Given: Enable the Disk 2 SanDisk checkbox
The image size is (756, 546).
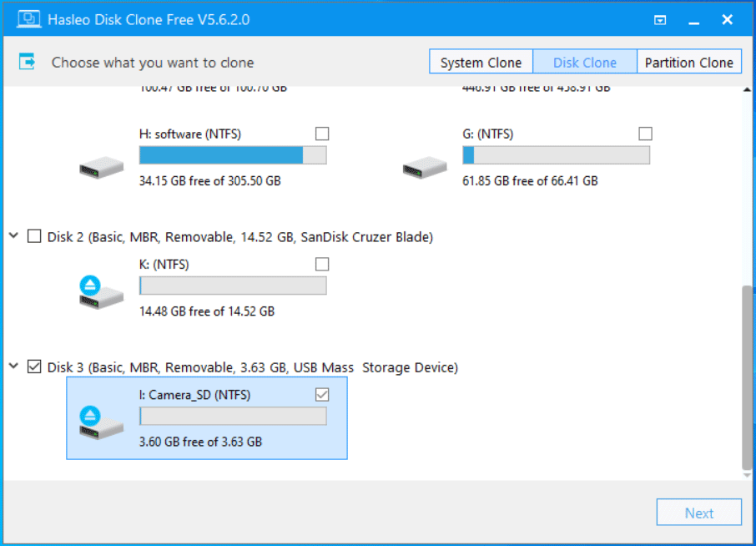Looking at the screenshot, I should [x=34, y=236].
